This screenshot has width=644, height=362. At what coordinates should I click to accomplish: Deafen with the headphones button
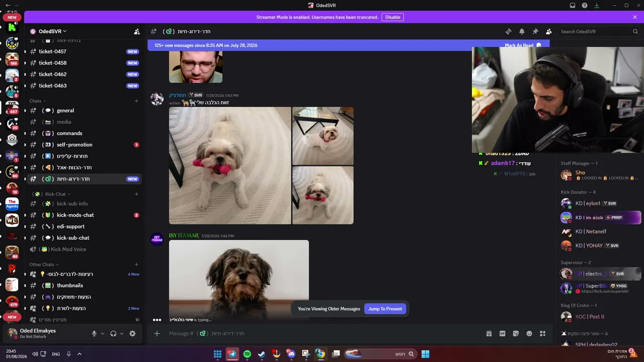(113, 333)
